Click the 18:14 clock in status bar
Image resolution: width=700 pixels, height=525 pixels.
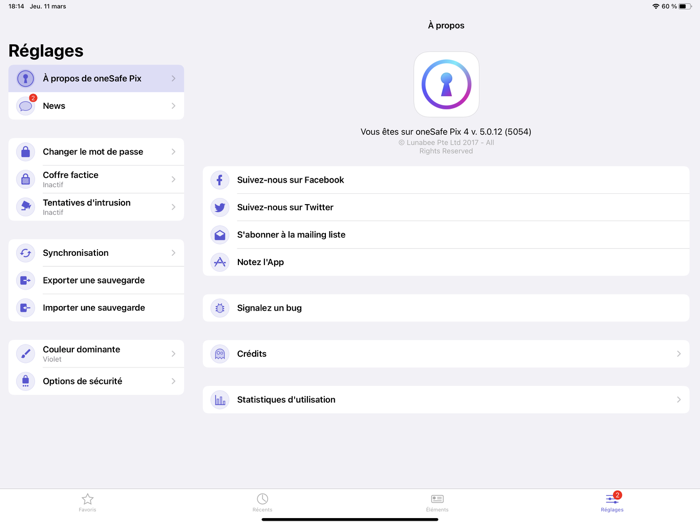pos(16,6)
